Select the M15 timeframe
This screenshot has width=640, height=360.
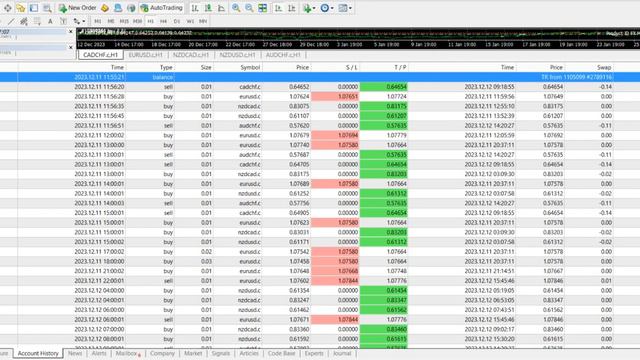tap(124, 21)
